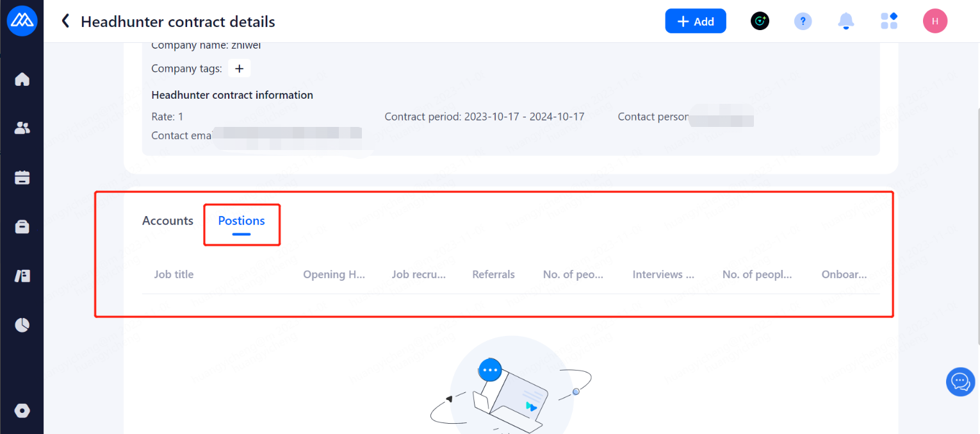Select the Postions tab

[241, 221]
